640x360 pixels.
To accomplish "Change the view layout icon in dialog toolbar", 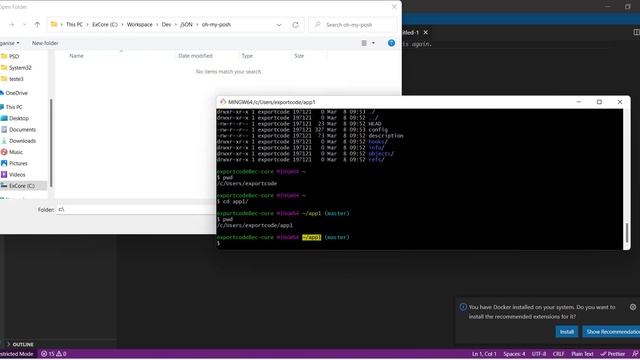I will point(364,43).
